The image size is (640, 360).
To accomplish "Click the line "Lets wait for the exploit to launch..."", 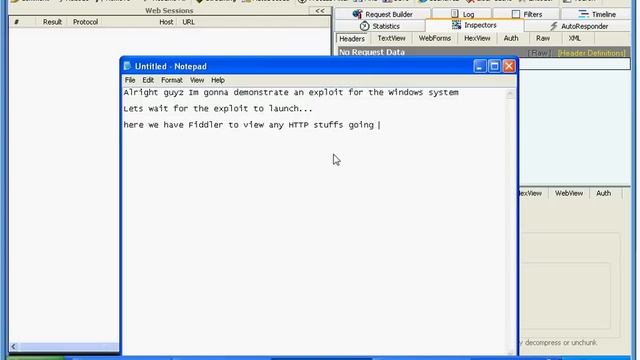I will (x=218, y=109).
